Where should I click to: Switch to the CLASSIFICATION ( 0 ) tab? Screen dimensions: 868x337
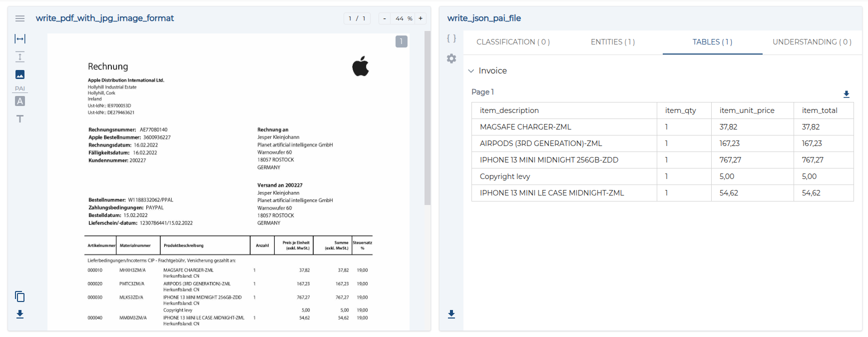pos(513,42)
